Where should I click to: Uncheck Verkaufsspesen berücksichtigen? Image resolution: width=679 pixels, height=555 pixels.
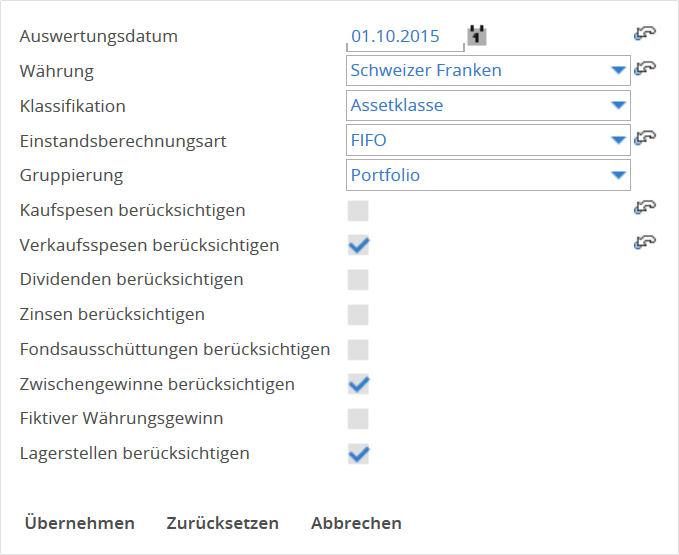point(358,245)
